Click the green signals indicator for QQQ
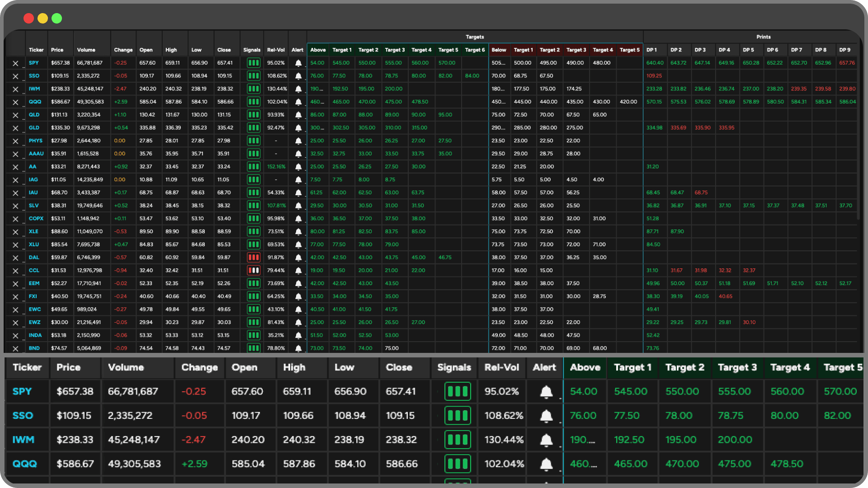The height and width of the screenshot is (488, 868). (x=253, y=102)
